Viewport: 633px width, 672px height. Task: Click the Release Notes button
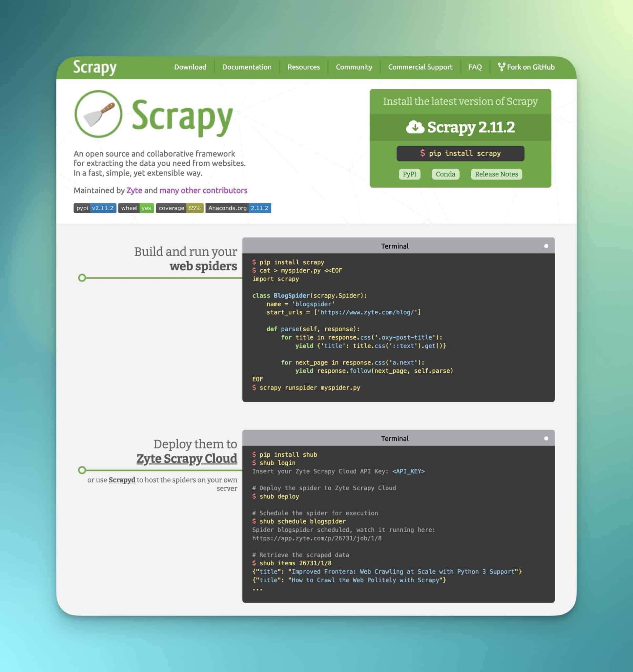point(496,174)
